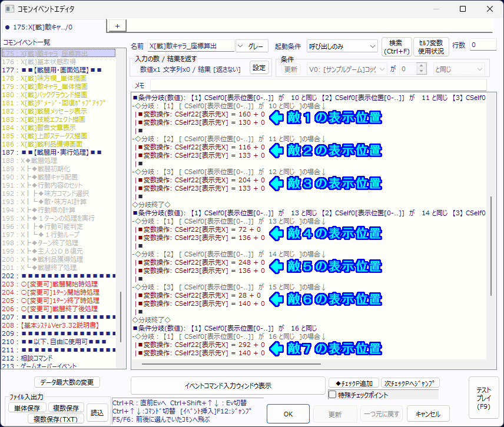The height and width of the screenshot is (427, 504).
Task: Add a new tab with the + button
Action: pos(117,26)
